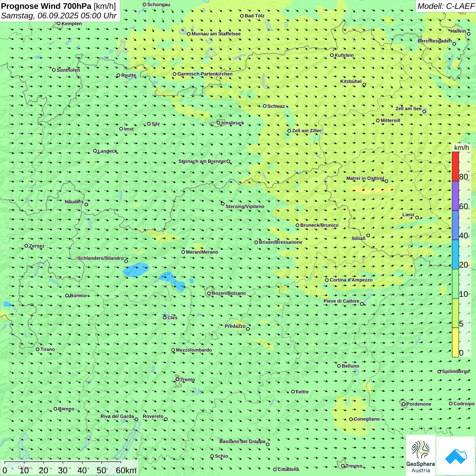Click the Meran/Merano label
476x476 pixels.
(202, 252)
